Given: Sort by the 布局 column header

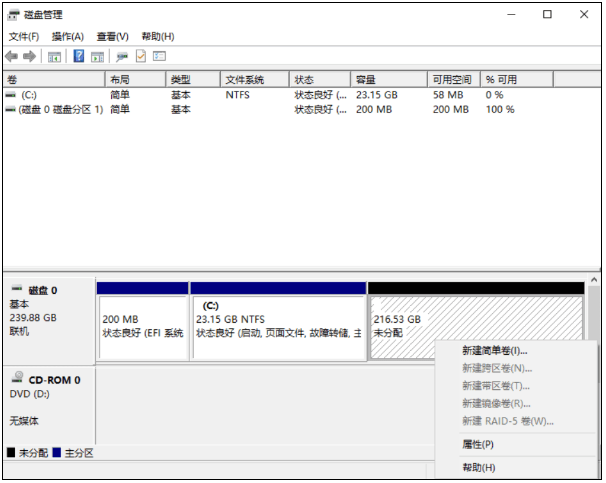Looking at the screenshot, I should tap(135, 80).
